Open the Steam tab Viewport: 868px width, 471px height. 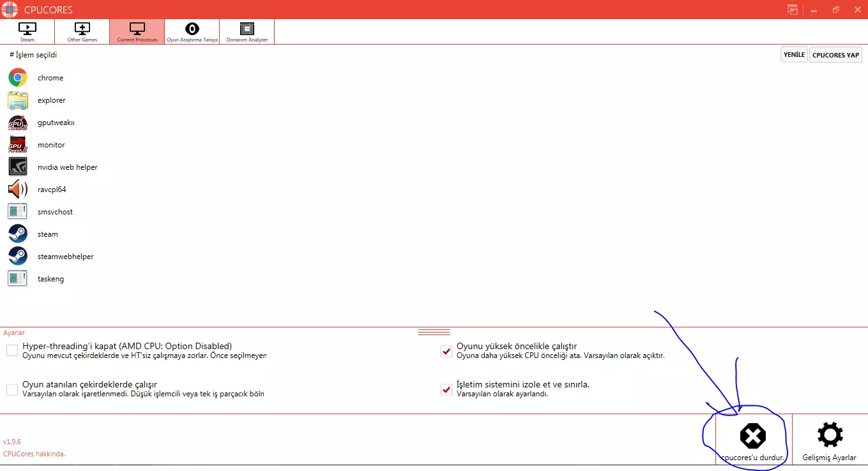27,31
